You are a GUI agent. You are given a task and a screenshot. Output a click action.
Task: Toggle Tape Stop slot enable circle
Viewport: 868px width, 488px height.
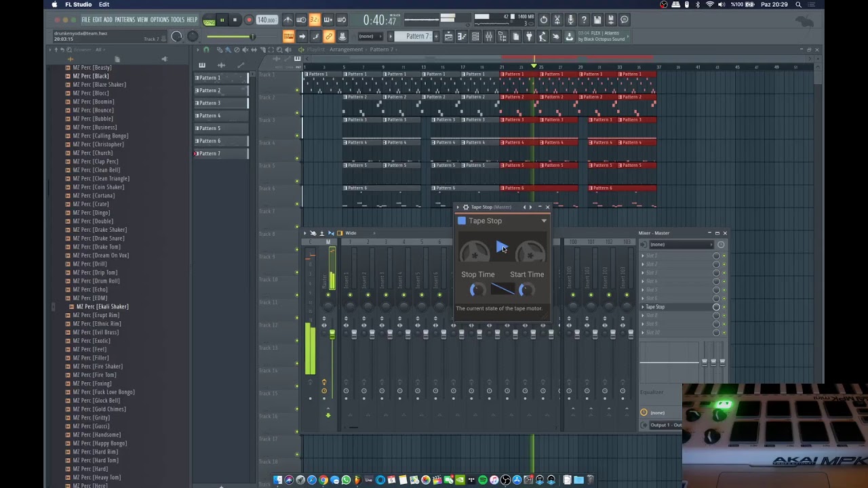716,307
